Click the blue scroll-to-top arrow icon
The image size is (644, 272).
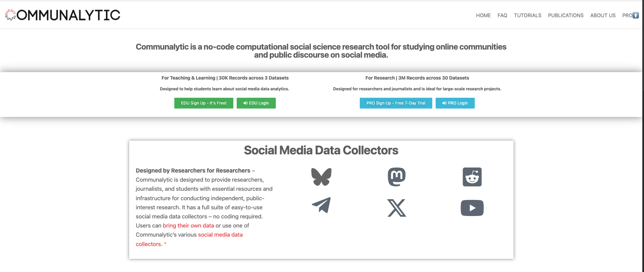pyautogui.click(x=636, y=15)
